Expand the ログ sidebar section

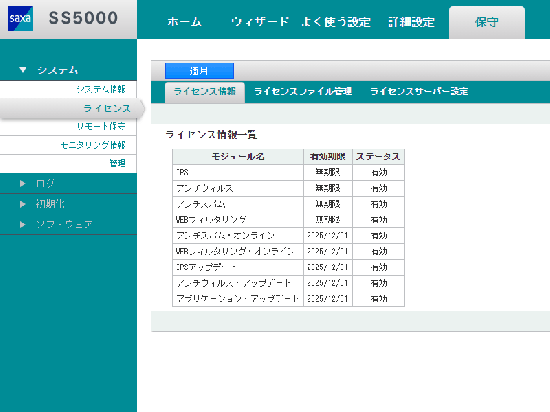[68, 183]
